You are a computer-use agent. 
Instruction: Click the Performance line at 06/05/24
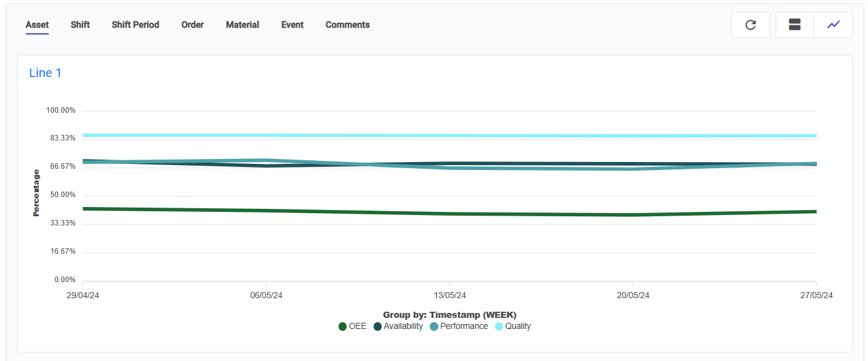266,160
